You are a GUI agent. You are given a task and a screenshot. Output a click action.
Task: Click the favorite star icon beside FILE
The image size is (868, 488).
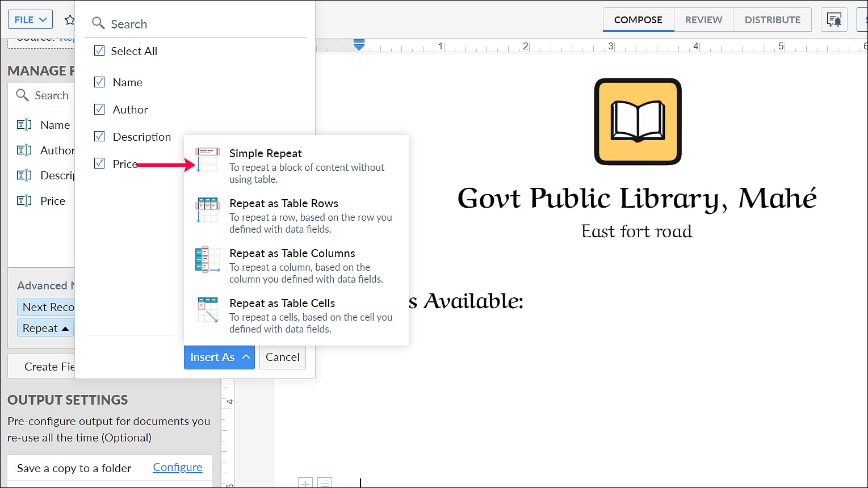click(70, 20)
